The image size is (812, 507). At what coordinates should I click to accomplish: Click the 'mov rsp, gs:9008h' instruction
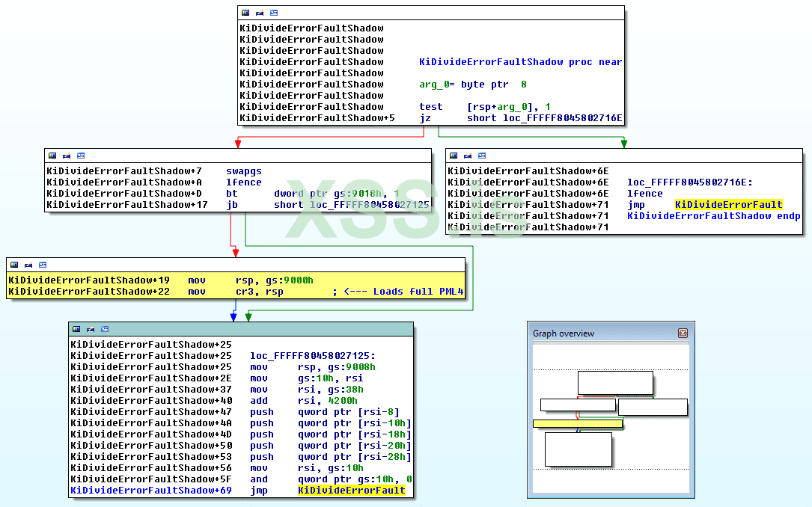[313, 367]
